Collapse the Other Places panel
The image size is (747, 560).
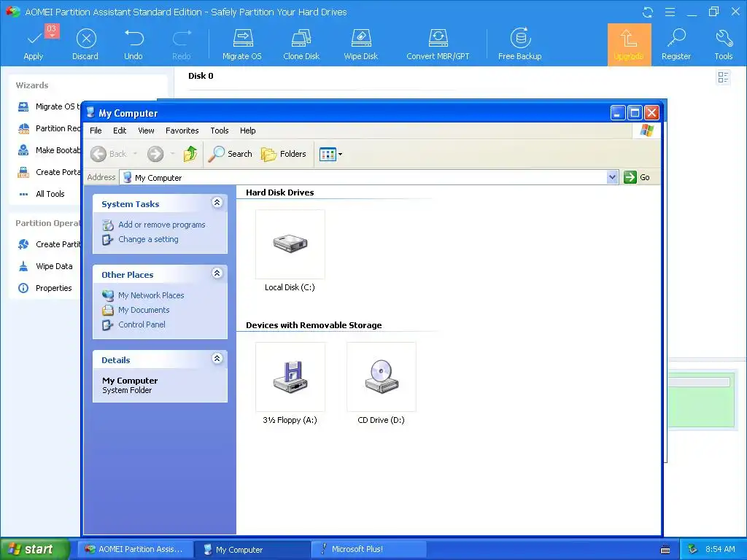tap(217, 273)
